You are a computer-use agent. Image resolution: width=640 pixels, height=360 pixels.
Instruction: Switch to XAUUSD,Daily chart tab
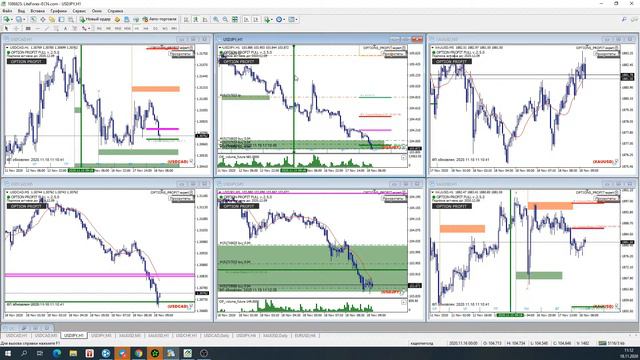(x=275, y=335)
